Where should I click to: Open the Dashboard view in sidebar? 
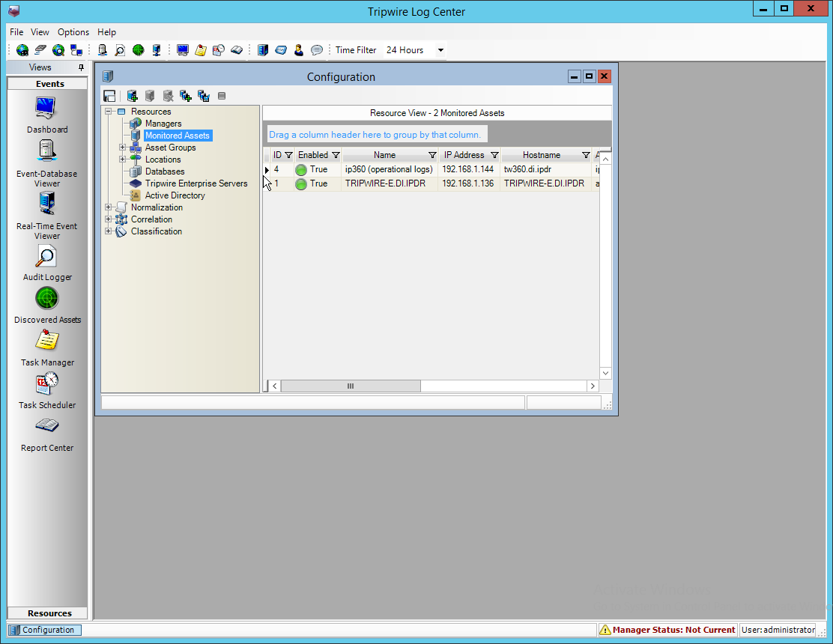(46, 115)
